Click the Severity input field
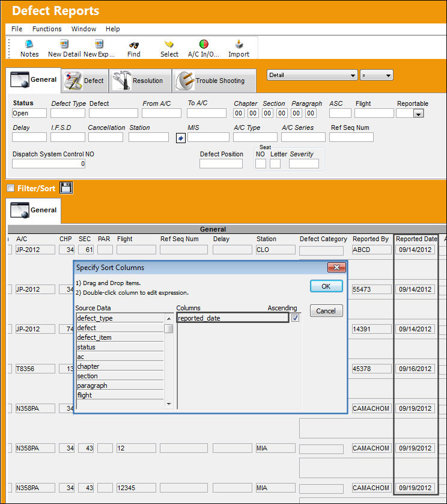Screen dimensions: 447x504 [x=304, y=164]
